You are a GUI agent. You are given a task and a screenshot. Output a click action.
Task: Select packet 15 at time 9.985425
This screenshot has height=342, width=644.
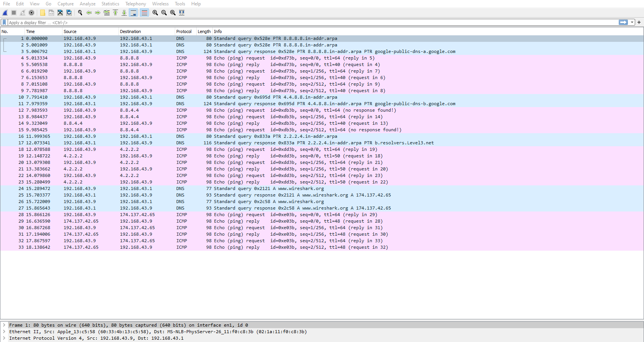click(322, 130)
